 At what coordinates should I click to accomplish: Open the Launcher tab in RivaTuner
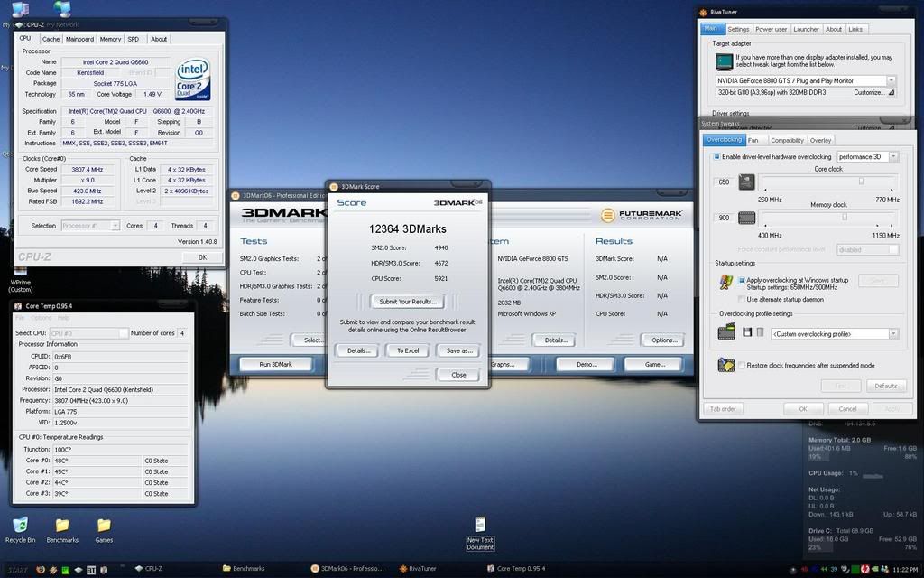[x=806, y=30]
